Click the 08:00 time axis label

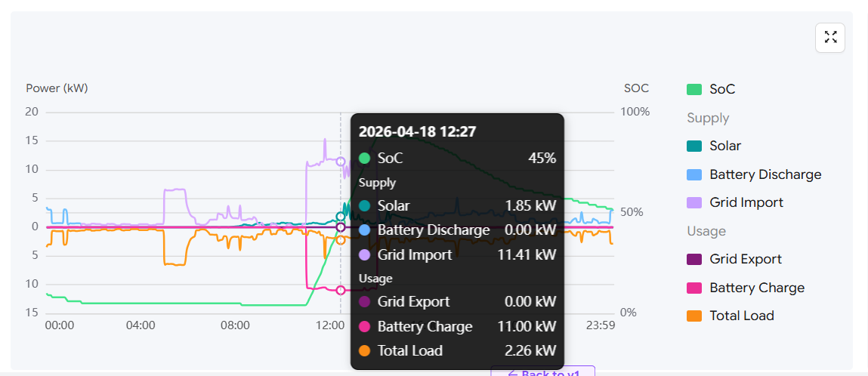pyautogui.click(x=235, y=325)
